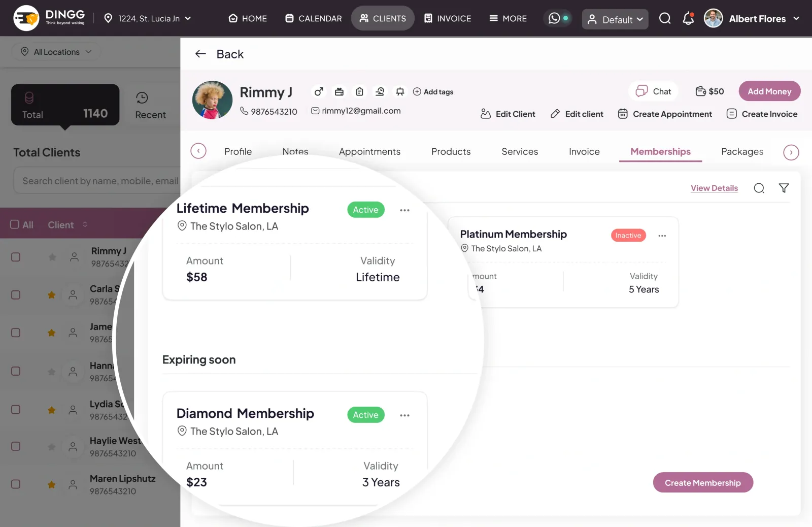Click the Back arrow
This screenshot has width=812, height=527.
pos(200,54)
